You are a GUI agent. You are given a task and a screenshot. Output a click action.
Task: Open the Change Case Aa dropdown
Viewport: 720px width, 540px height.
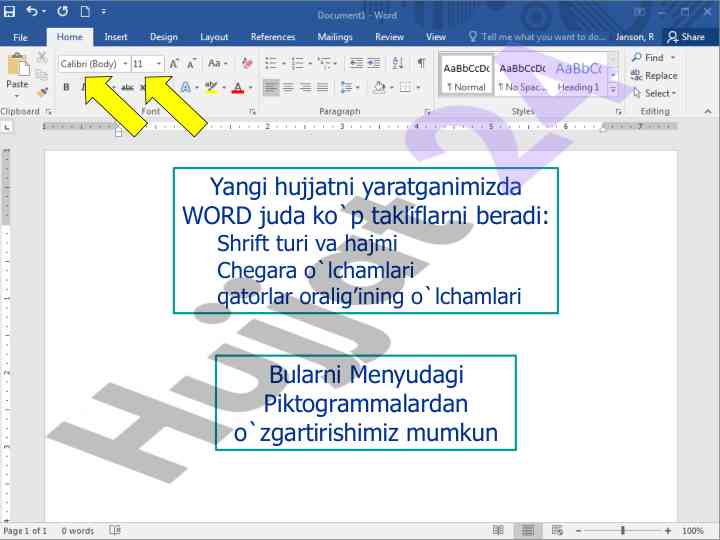point(218,63)
